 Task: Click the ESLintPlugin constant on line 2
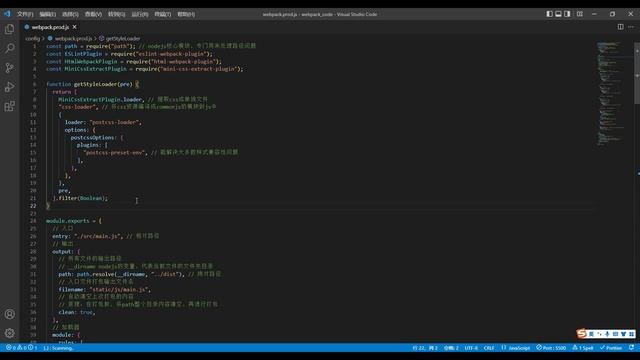83,54
